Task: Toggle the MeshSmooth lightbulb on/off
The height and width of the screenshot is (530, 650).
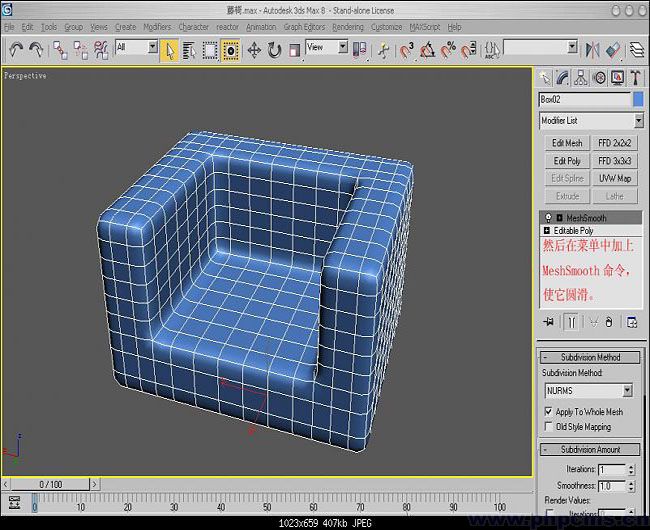Action: 548,218
